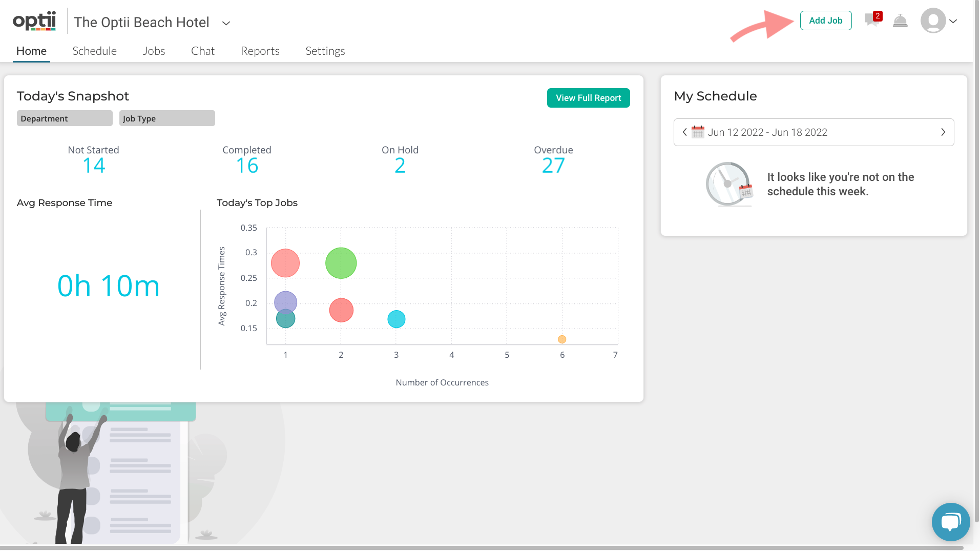Open the Job Type filter dropdown
This screenshot has width=980, height=551.
tap(167, 118)
